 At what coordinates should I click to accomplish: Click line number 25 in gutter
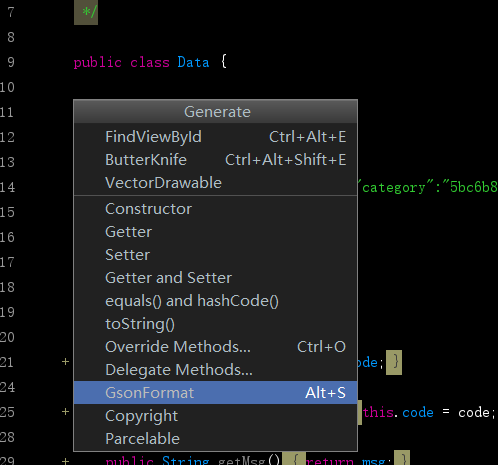click(7, 412)
